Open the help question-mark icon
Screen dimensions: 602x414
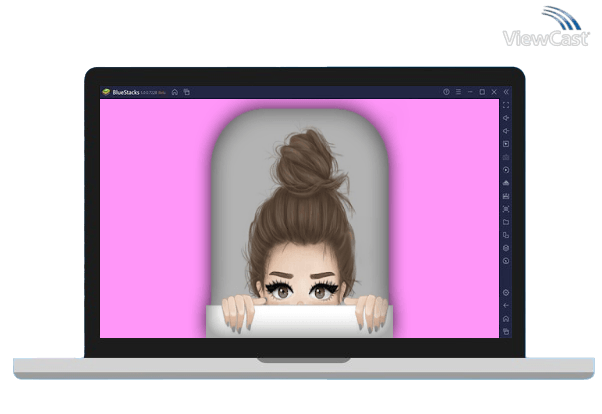[x=446, y=92]
